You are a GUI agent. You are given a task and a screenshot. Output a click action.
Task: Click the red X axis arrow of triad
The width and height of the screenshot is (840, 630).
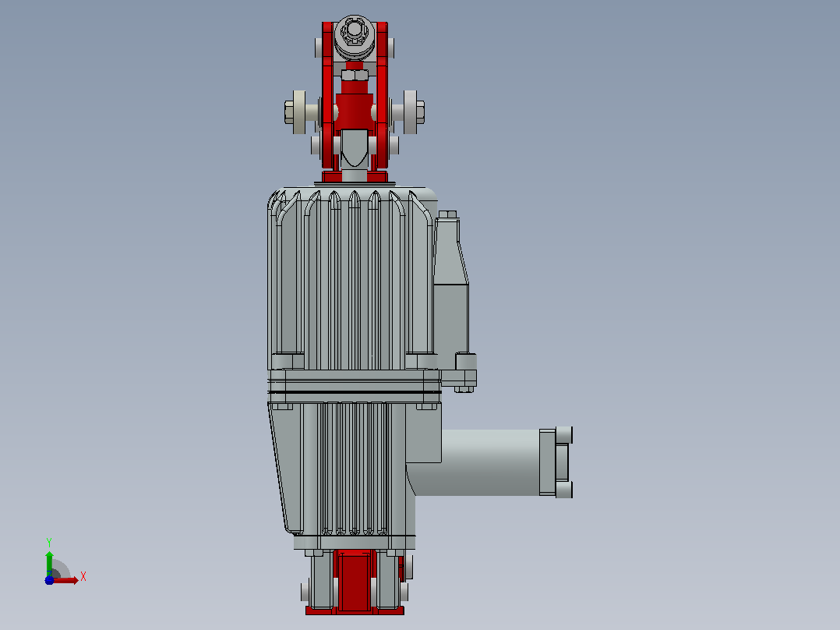pos(67,580)
